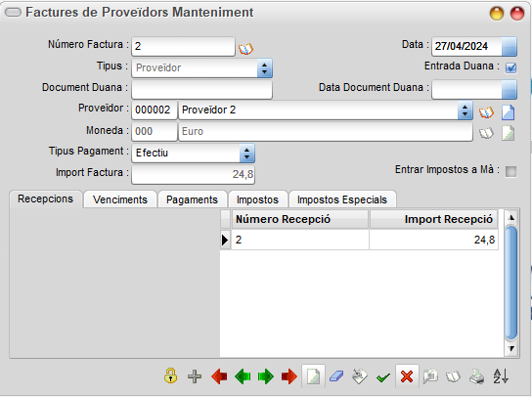Click the plus add icon in toolbar
This screenshot has width=532, height=397.
point(195,376)
